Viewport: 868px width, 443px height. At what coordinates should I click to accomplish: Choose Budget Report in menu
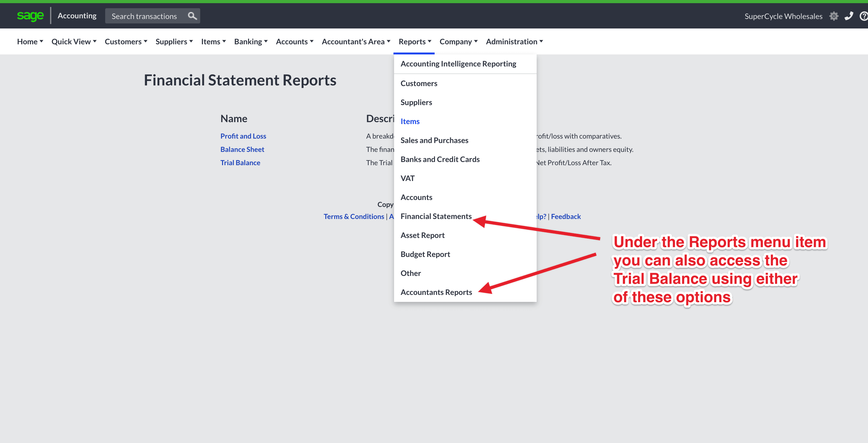(425, 254)
